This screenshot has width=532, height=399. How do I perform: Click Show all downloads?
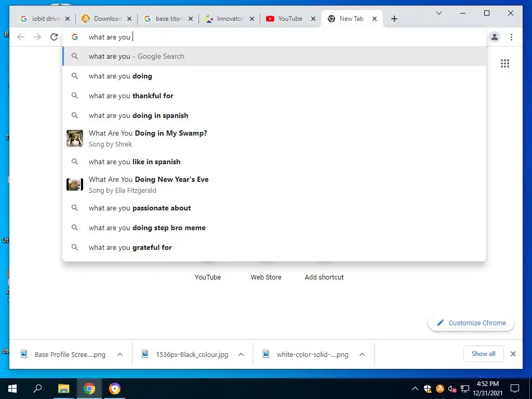coord(484,354)
